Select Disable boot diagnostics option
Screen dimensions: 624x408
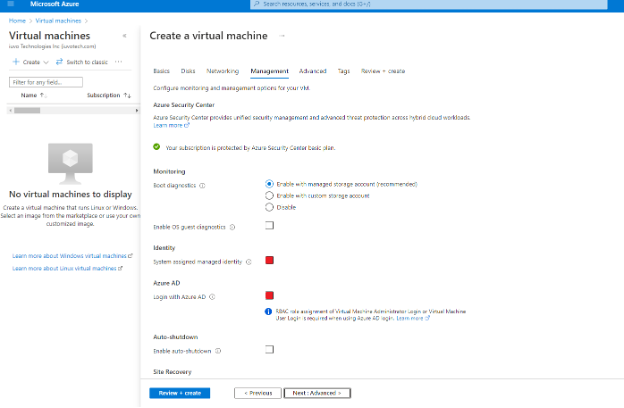coord(269,207)
